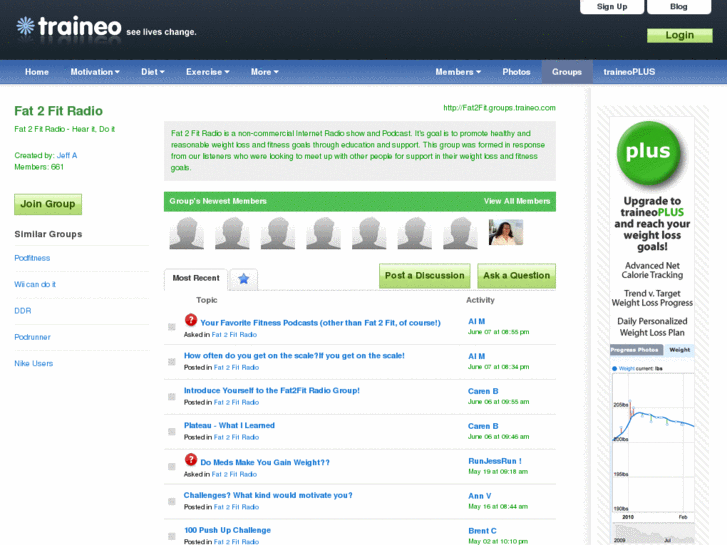727x545 pixels.
Task: Open Do Meds Make You Gain Weight topic
Action: click(265, 462)
